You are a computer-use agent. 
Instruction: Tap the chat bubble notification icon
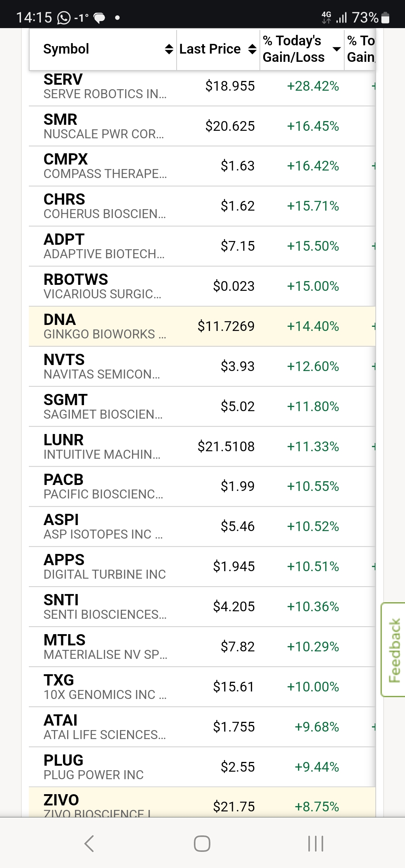pos(99,18)
